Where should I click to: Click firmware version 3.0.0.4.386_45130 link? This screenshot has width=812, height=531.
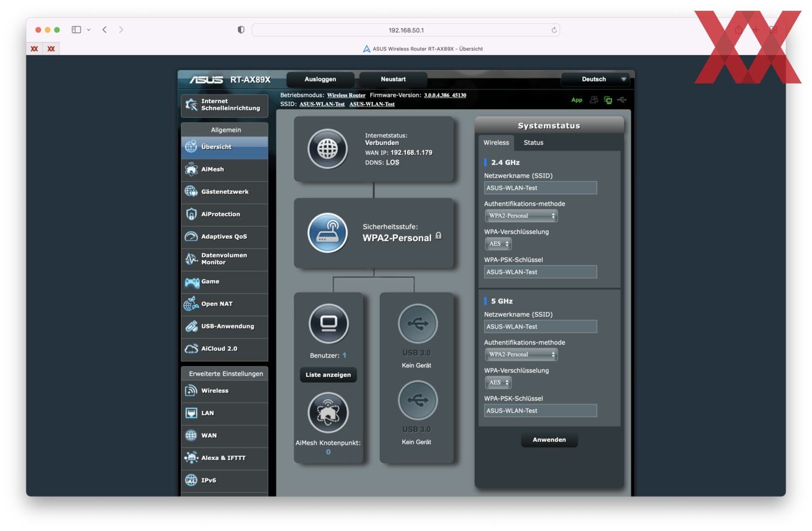coord(445,96)
